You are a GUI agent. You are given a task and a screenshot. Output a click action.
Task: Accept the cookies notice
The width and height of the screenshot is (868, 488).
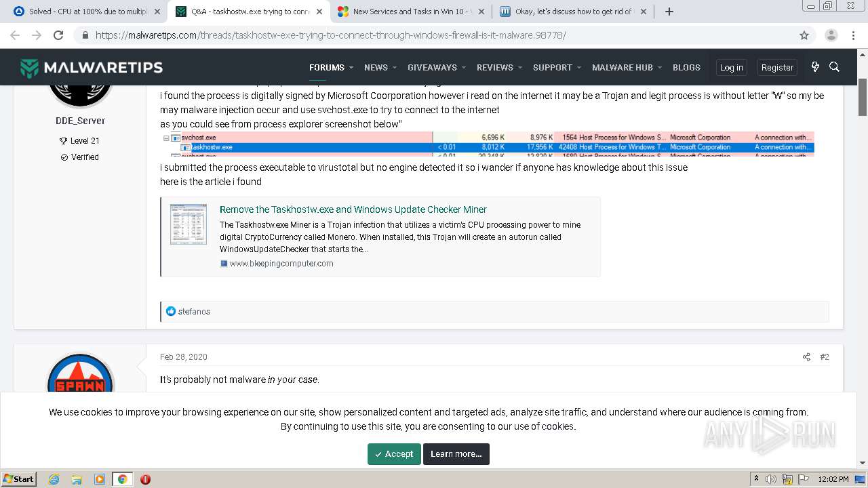coord(394,454)
